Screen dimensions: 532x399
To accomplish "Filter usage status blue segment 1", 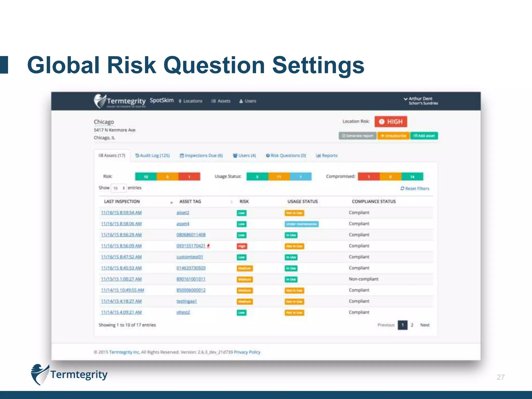I will [301, 177].
